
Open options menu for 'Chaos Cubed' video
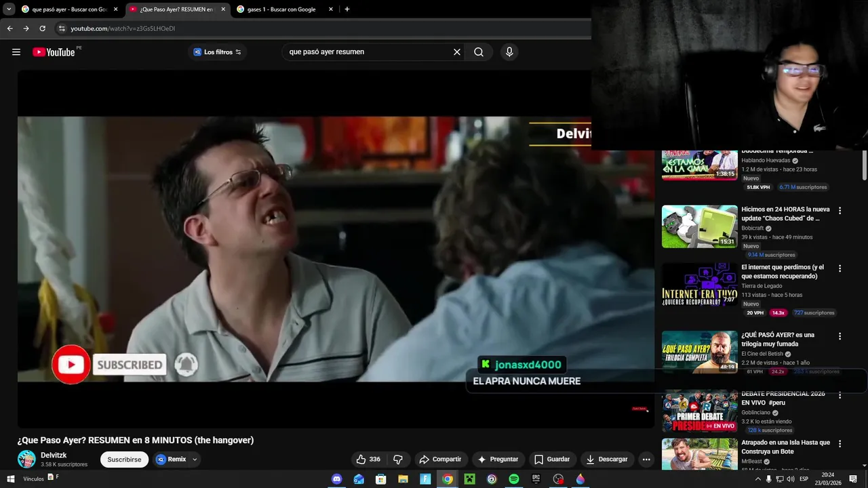(840, 211)
